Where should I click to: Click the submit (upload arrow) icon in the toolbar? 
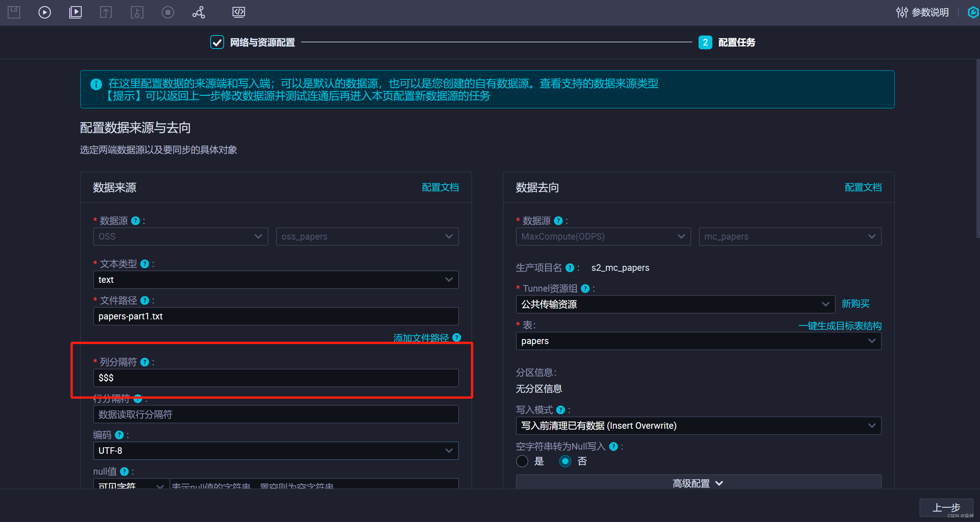pyautogui.click(x=106, y=12)
